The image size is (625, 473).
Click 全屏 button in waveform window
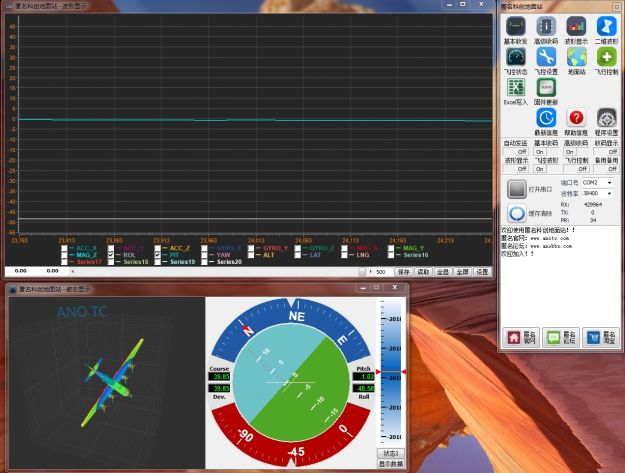click(462, 272)
